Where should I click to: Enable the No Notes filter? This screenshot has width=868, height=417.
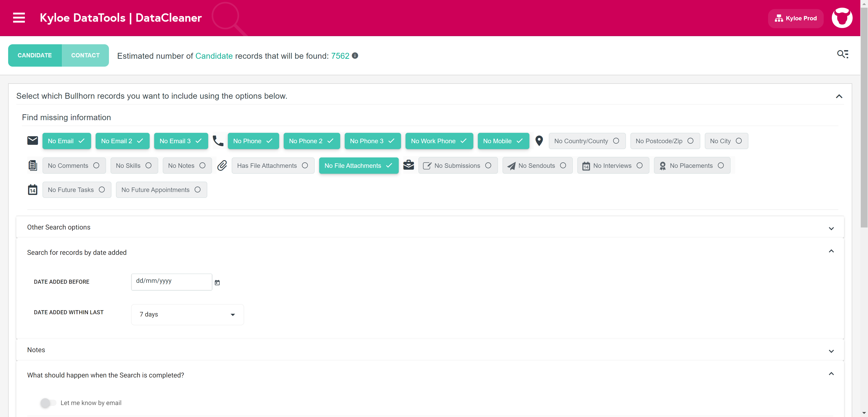tap(187, 165)
